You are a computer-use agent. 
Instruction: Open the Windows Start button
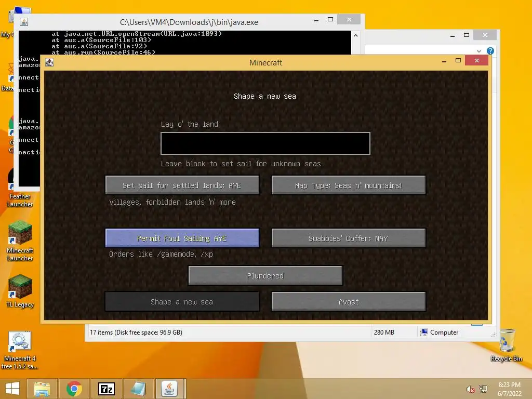tap(12, 389)
